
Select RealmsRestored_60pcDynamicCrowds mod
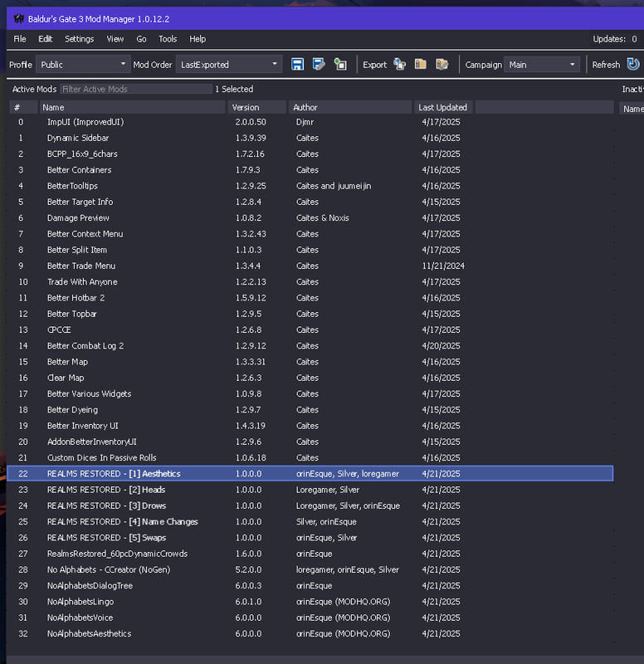click(x=310, y=554)
